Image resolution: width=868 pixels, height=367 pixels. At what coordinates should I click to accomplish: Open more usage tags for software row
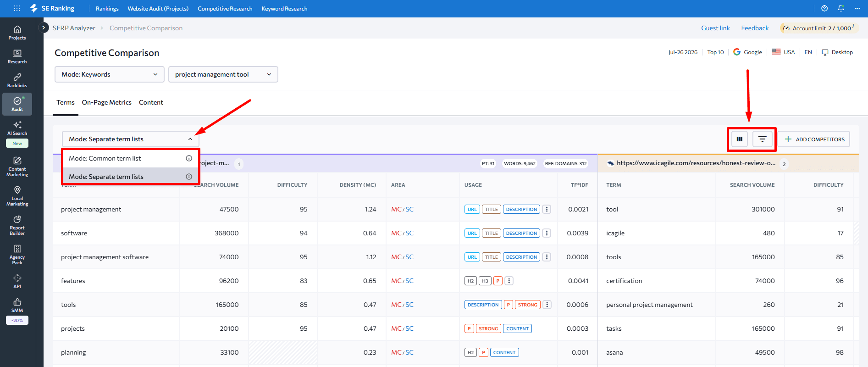pyautogui.click(x=547, y=233)
